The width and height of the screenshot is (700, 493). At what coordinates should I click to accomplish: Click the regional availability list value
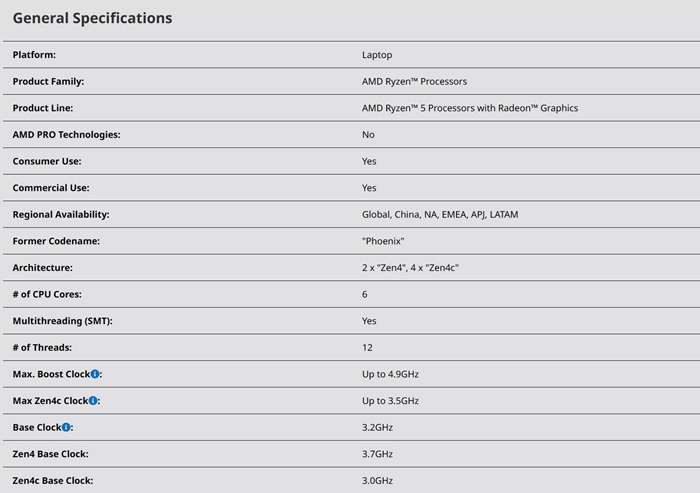439,214
